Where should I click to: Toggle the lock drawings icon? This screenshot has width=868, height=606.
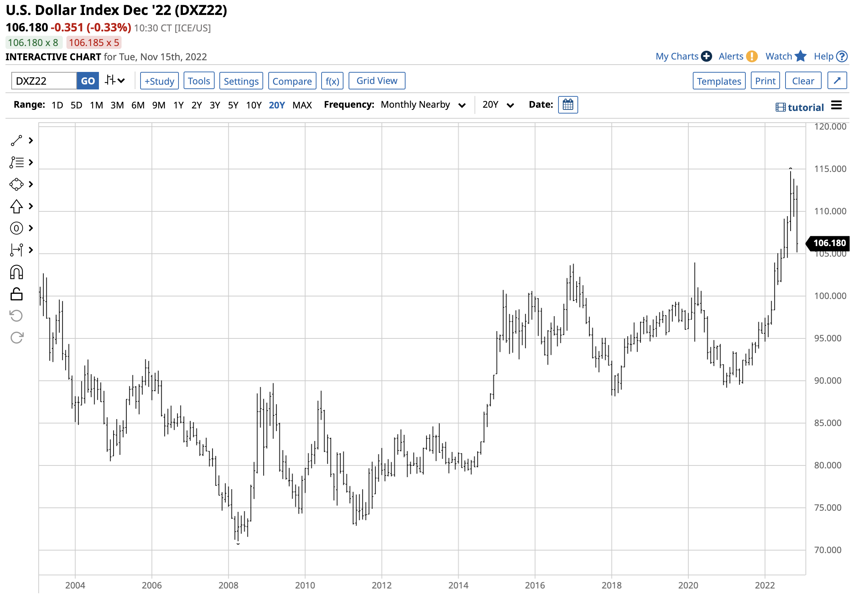point(16,294)
